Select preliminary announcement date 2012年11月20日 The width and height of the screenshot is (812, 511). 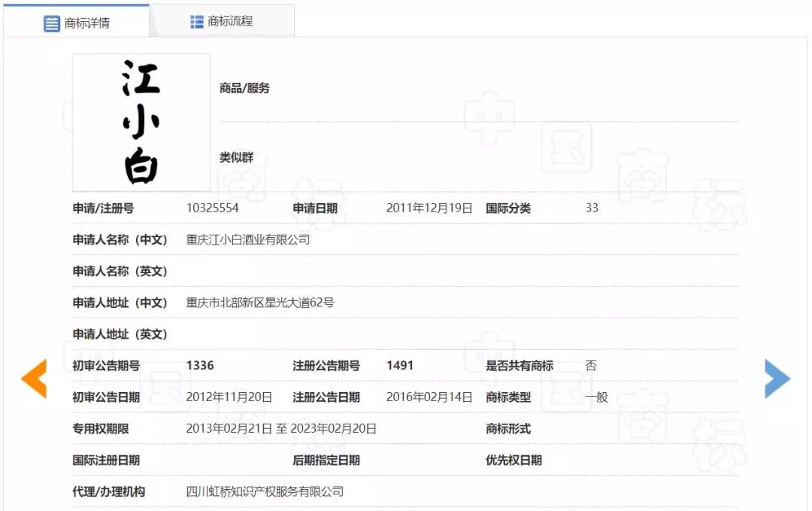pyautogui.click(x=229, y=397)
